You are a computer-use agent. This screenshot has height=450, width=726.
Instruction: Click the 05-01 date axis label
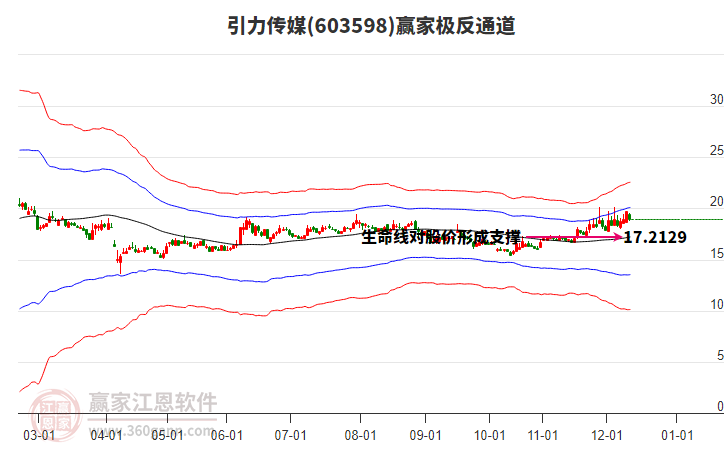pyautogui.click(x=167, y=435)
